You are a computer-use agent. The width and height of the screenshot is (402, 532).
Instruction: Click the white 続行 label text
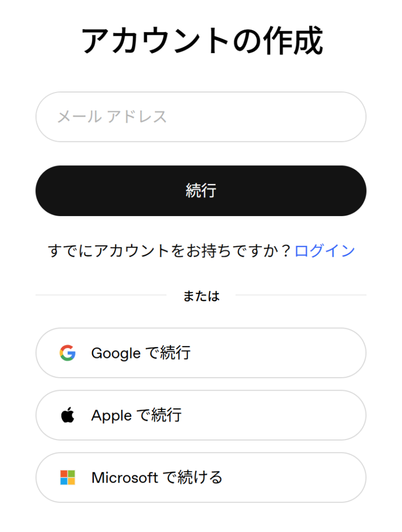coord(200,191)
